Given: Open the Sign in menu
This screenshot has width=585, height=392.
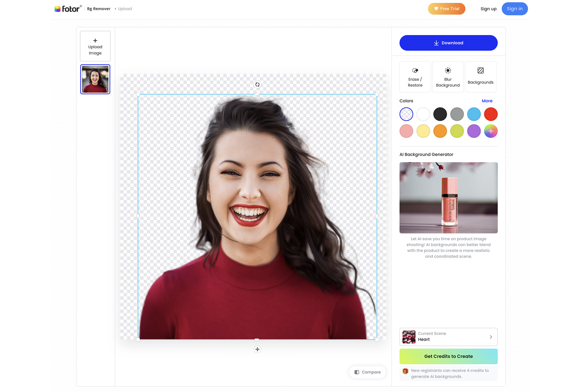Looking at the screenshot, I should pos(514,8).
